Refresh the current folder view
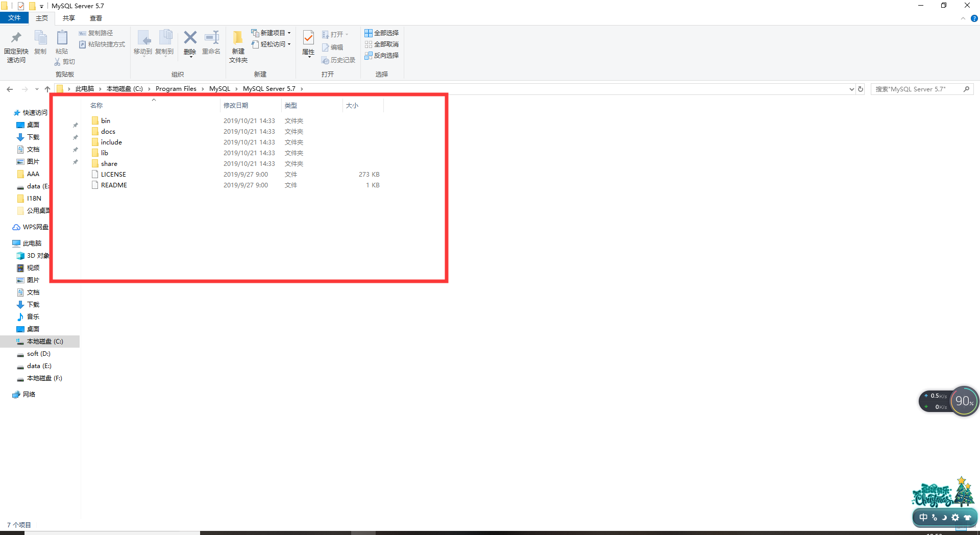Viewport: 980px width, 535px height. click(861, 89)
